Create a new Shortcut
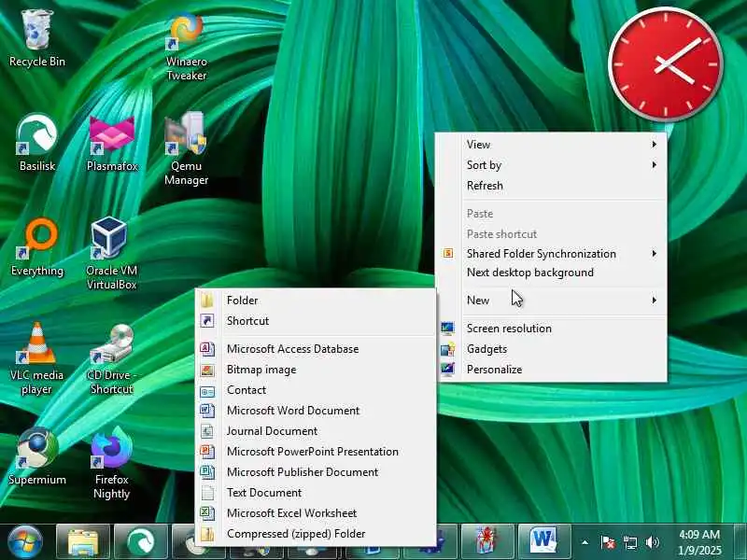 click(316, 320)
